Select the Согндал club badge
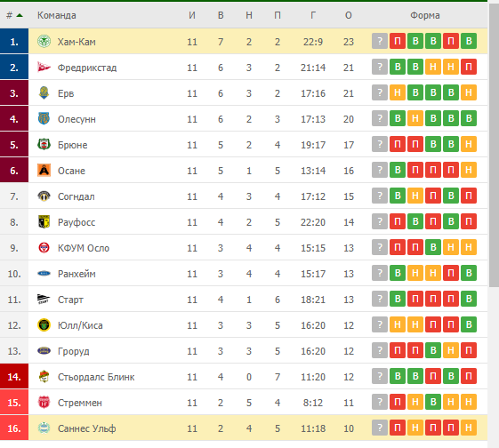Viewport: 499px width, 448px height. click(44, 196)
